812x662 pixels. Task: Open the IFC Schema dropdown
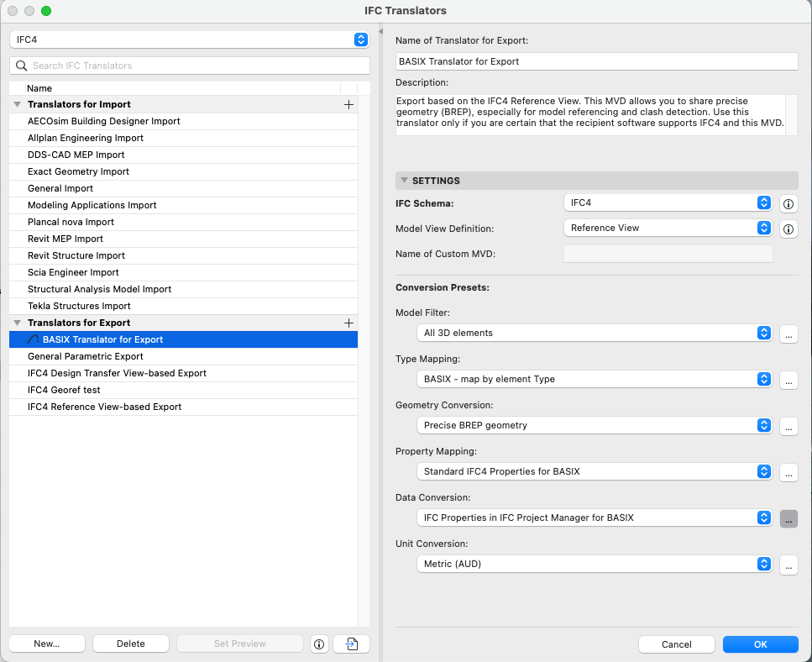pos(668,202)
